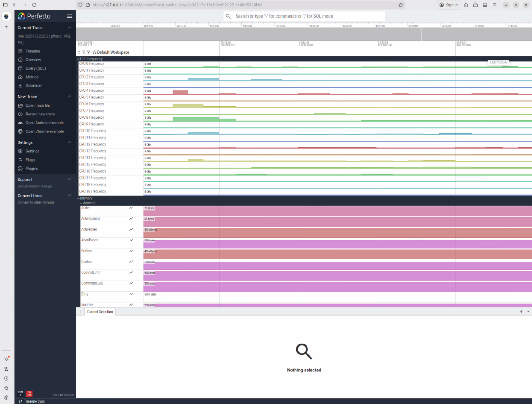Go to Query (SQL) page
This screenshot has width=532, height=404.
[36, 68]
